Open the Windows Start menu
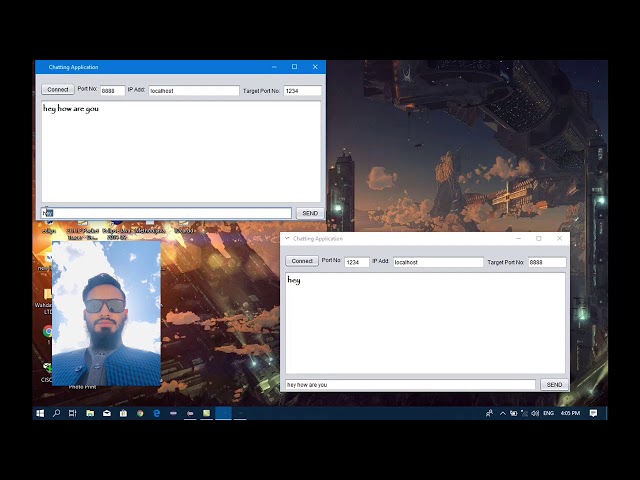This screenshot has height=480, width=640. pyautogui.click(x=40, y=413)
